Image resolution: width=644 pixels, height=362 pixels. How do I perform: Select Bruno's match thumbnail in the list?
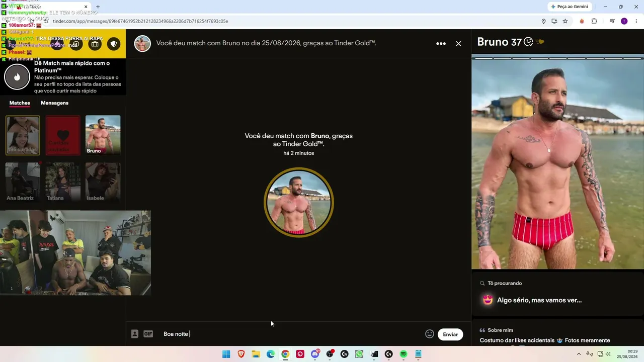coord(103,135)
